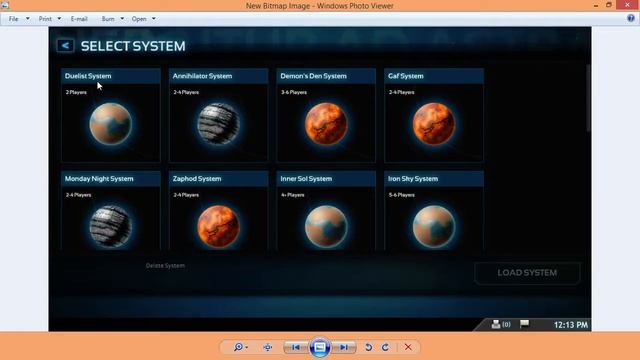Click the (0) player count in the game
Image resolution: width=640 pixels, height=360 pixels.
point(507,324)
